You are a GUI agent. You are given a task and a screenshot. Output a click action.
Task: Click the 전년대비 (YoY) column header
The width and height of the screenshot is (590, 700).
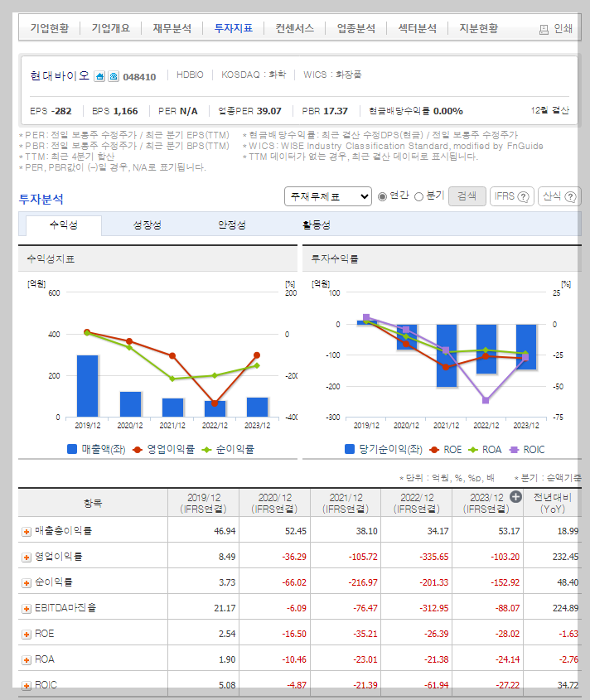tap(553, 503)
